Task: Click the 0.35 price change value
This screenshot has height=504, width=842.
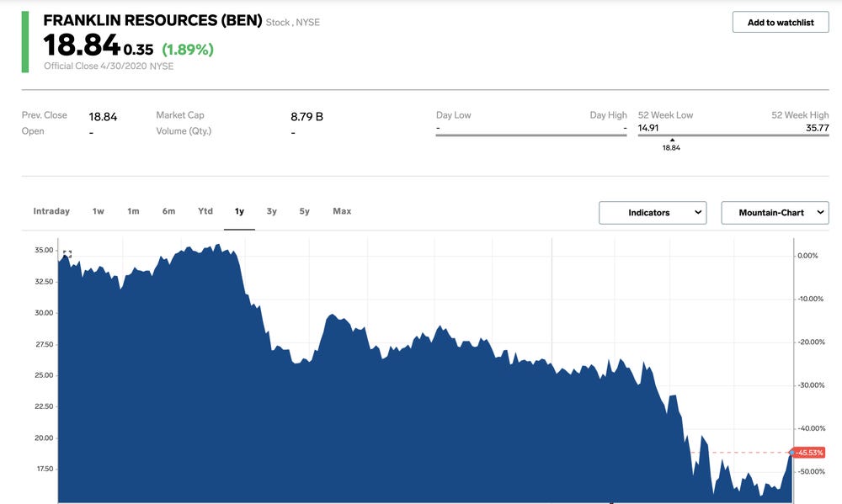Action: (x=139, y=50)
